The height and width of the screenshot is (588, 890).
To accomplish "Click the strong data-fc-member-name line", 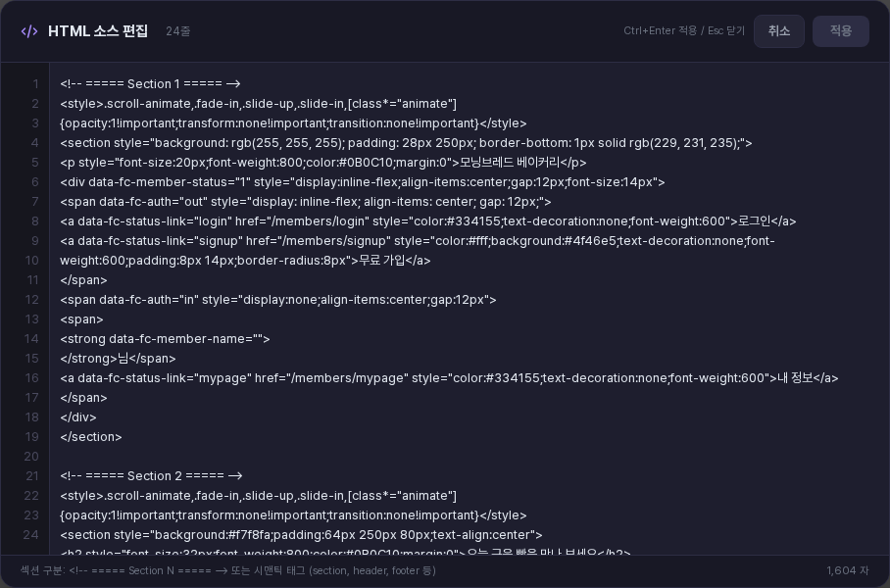I will pos(166,339).
